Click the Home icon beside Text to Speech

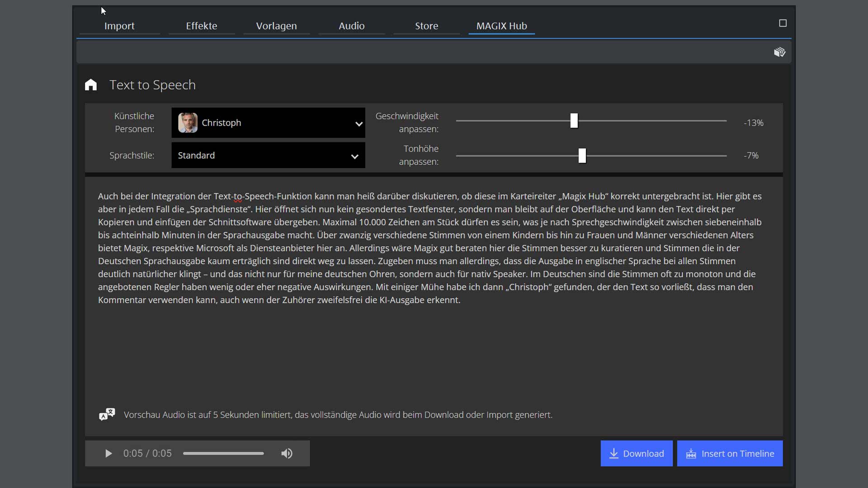tap(91, 85)
